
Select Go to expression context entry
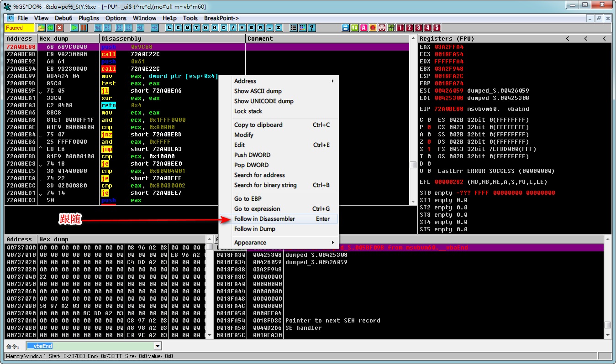click(279, 209)
